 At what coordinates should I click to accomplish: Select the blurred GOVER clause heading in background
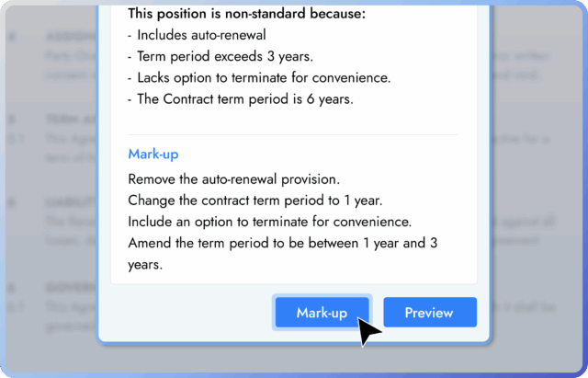point(70,287)
